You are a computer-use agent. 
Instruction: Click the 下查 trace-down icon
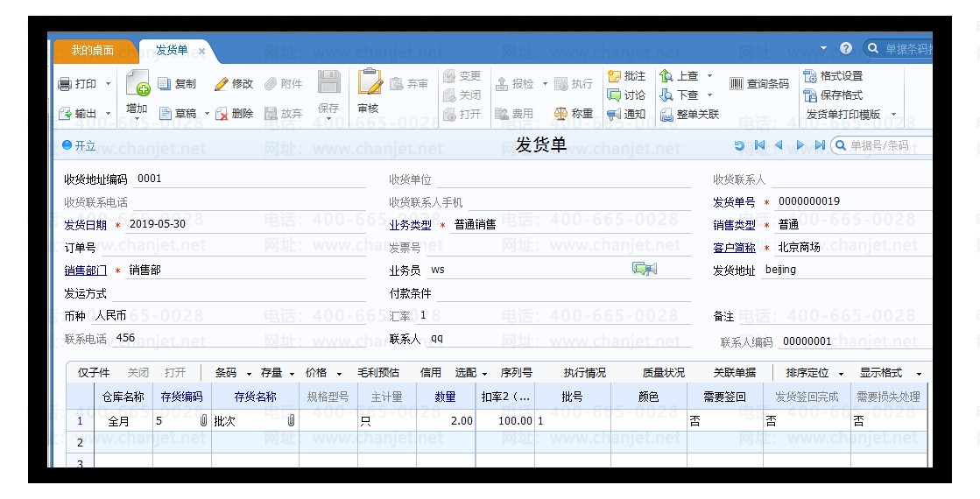[666, 95]
